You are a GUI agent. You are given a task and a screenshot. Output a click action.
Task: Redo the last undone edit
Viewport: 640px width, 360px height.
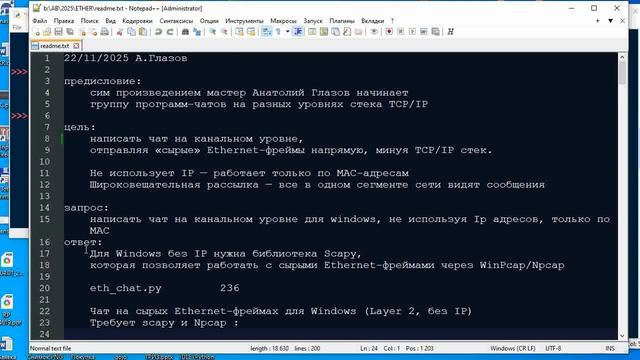click(170, 32)
